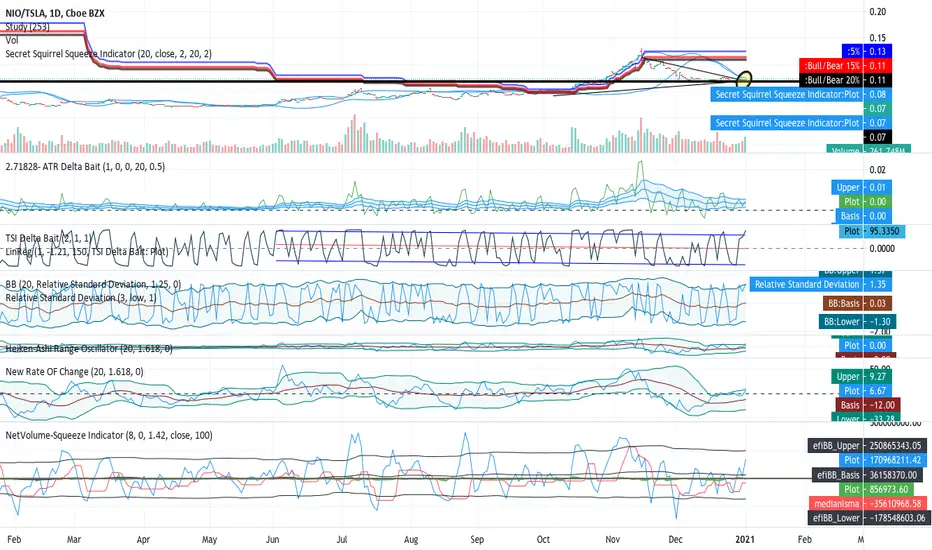This screenshot has width=932, height=550.
Task: Click the Upper 9.27 scale label
Action: tap(861, 376)
